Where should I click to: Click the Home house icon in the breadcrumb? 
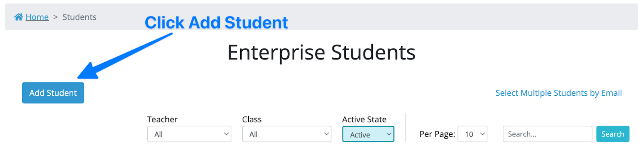[19, 17]
